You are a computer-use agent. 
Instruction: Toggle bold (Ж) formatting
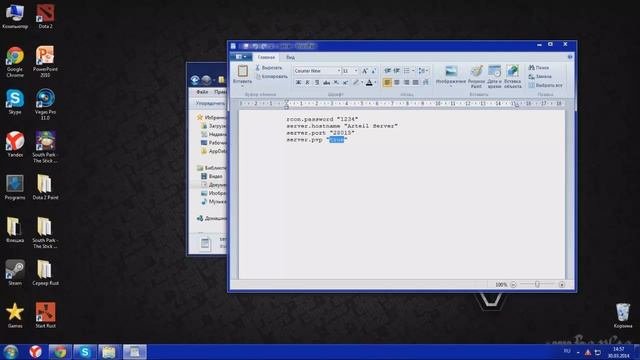click(x=298, y=82)
